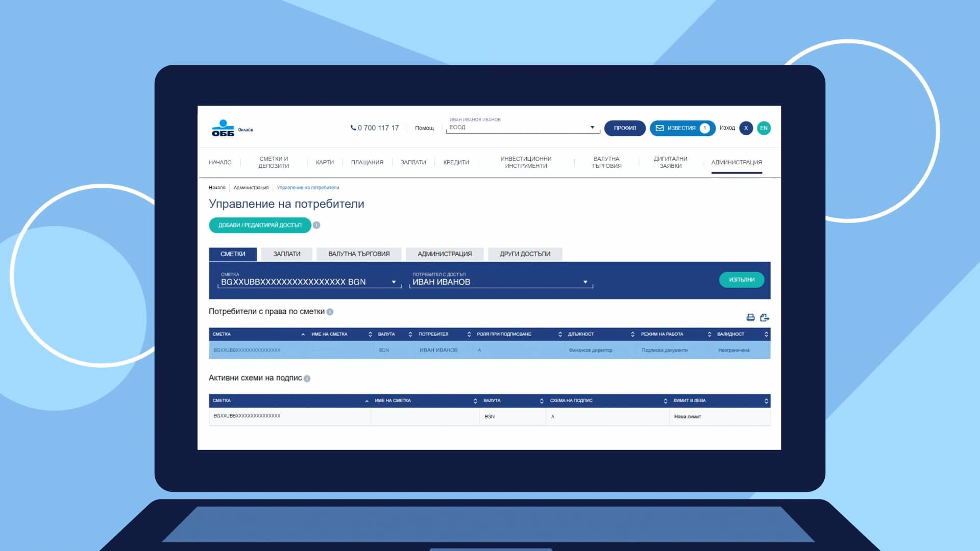
Task: Click the phone icon next to 0 700 117 17
Action: click(x=353, y=128)
